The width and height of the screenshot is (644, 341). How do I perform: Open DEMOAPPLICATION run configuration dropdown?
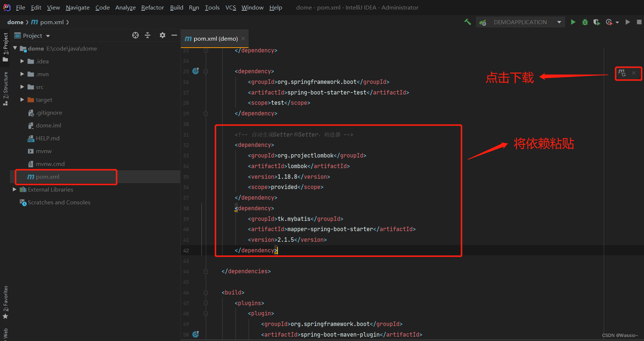pos(520,22)
